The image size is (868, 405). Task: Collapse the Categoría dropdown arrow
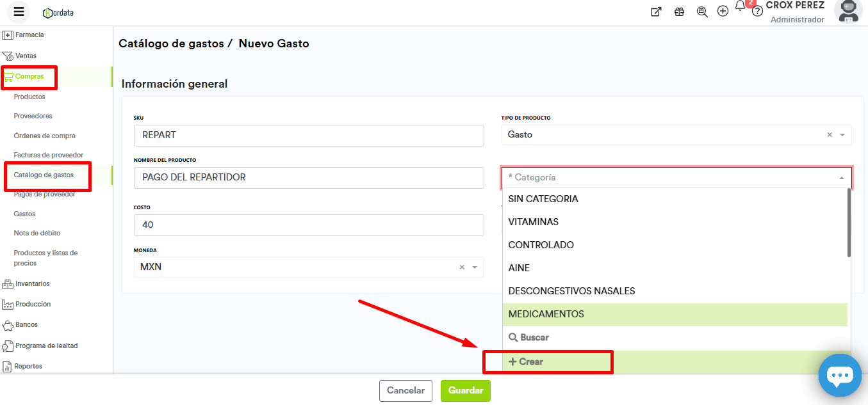click(840, 178)
